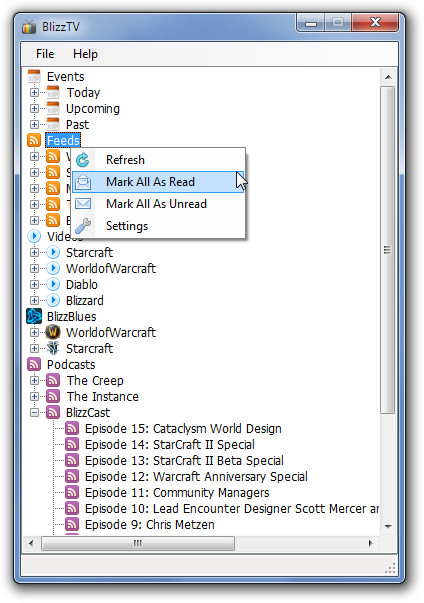Click the Refresh arrow icon in context menu
Image resolution: width=424 pixels, height=603 pixels.
83,160
